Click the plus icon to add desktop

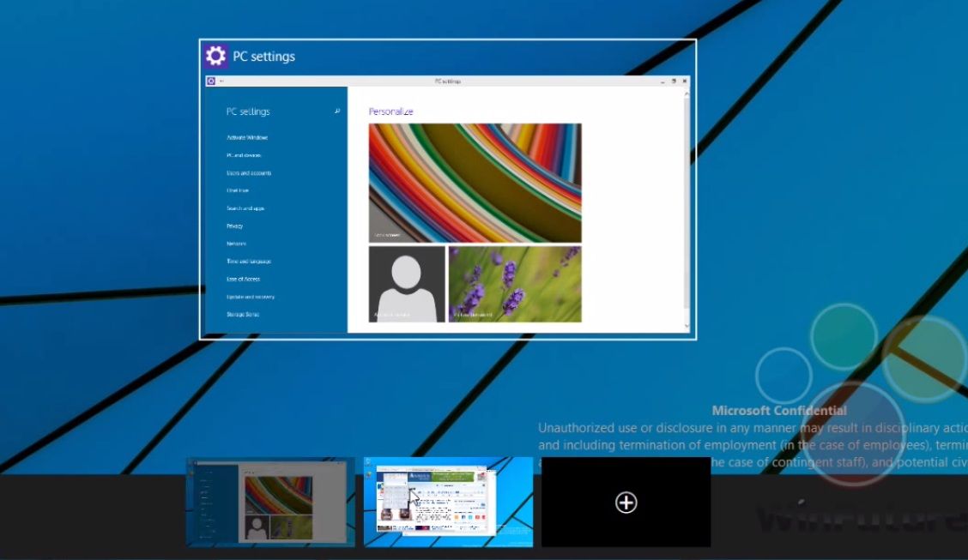pos(626,503)
